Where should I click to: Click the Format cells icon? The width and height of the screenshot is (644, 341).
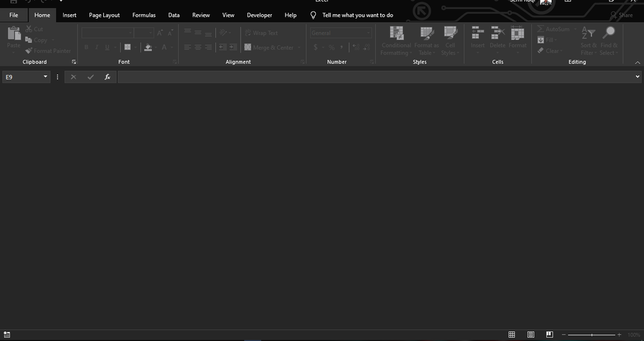(x=518, y=33)
